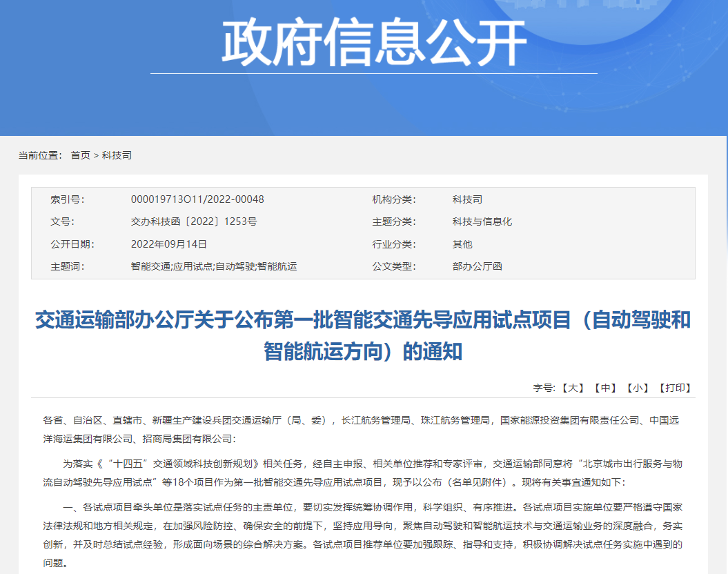Image resolution: width=728 pixels, height=574 pixels.
Task: Switch font size to 中
Action: click(605, 388)
